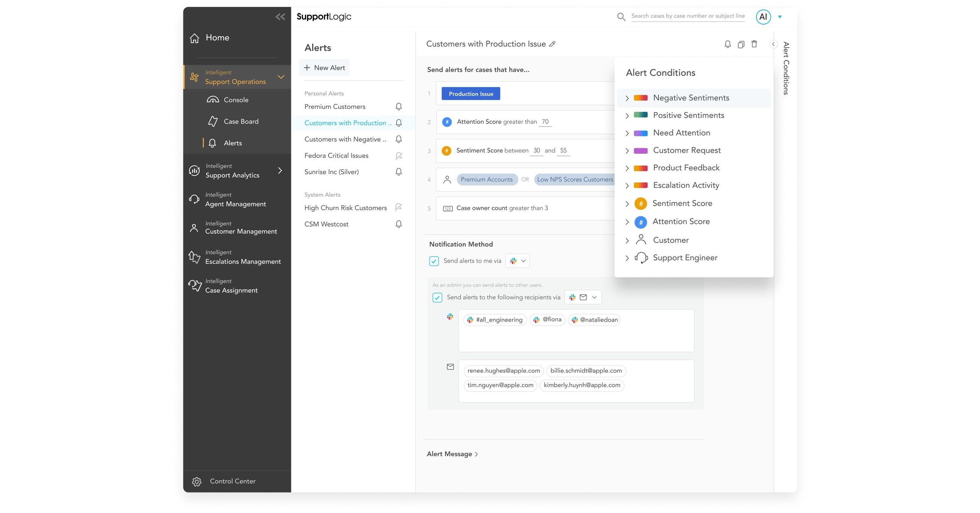Collapse the sidebar with the double-chevron icon
Screen dimensions: 980x513
[280, 16]
